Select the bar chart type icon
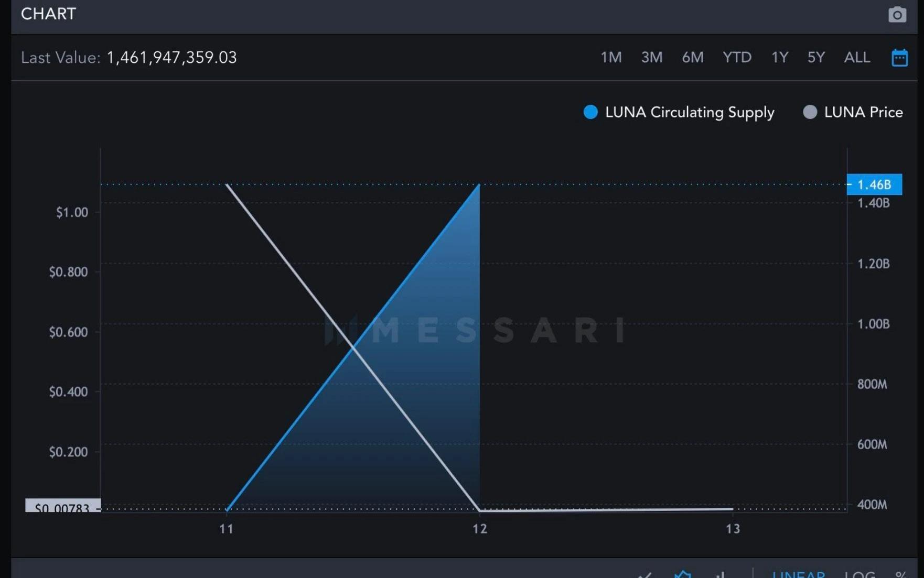 721,575
